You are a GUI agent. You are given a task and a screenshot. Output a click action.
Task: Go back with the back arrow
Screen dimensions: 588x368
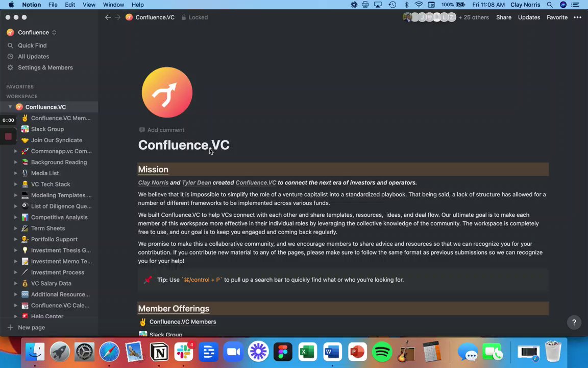tap(108, 17)
